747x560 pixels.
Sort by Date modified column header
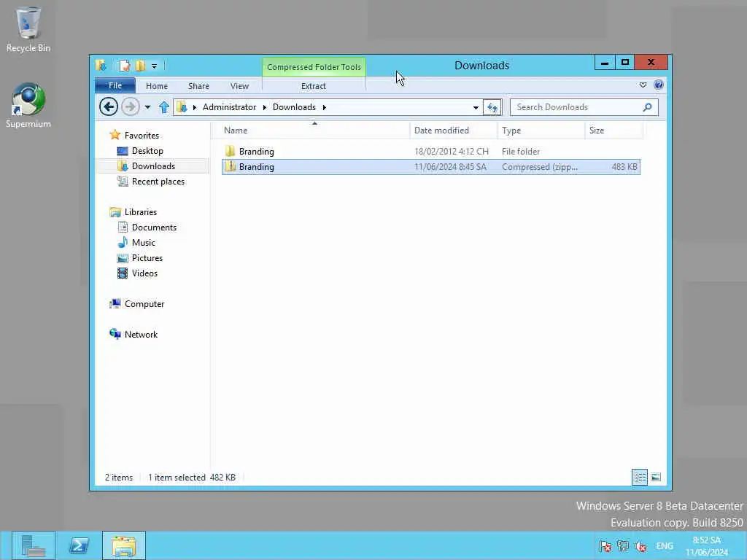click(453, 131)
